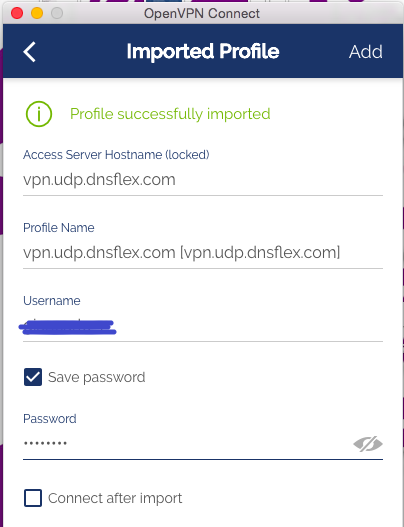
Task: Click the 'Imported Profile' header title
Action: point(203,51)
